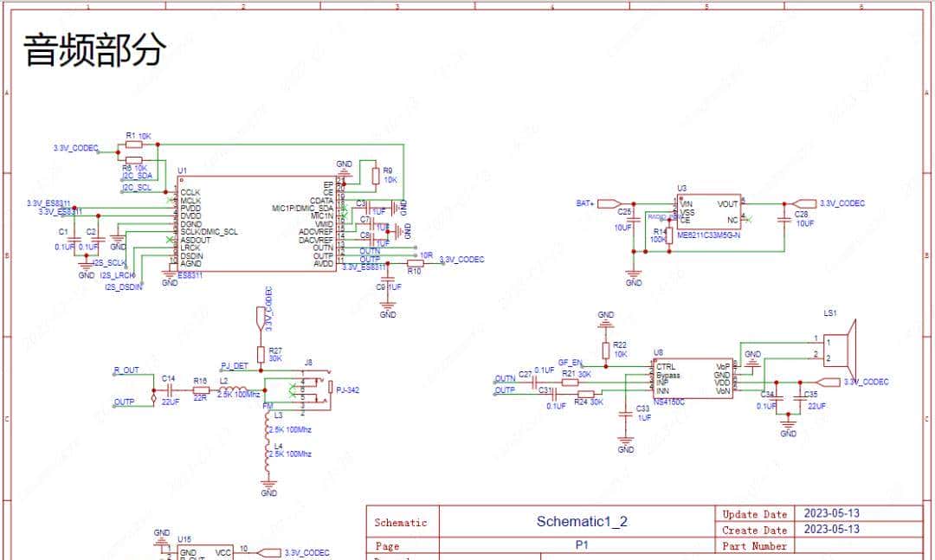Click the 音频部分 page heading text
Image resolution: width=935 pixels, height=560 pixels.
(x=93, y=49)
